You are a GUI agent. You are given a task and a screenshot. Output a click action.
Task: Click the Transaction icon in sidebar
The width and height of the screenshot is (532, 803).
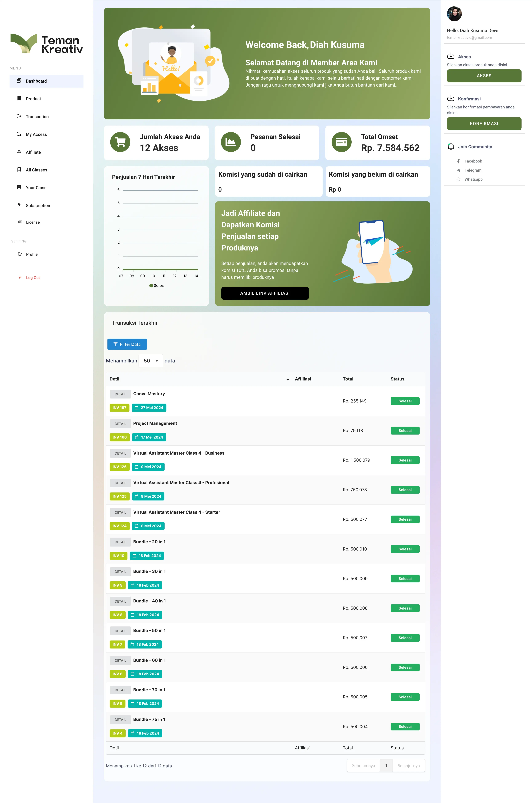(x=19, y=116)
